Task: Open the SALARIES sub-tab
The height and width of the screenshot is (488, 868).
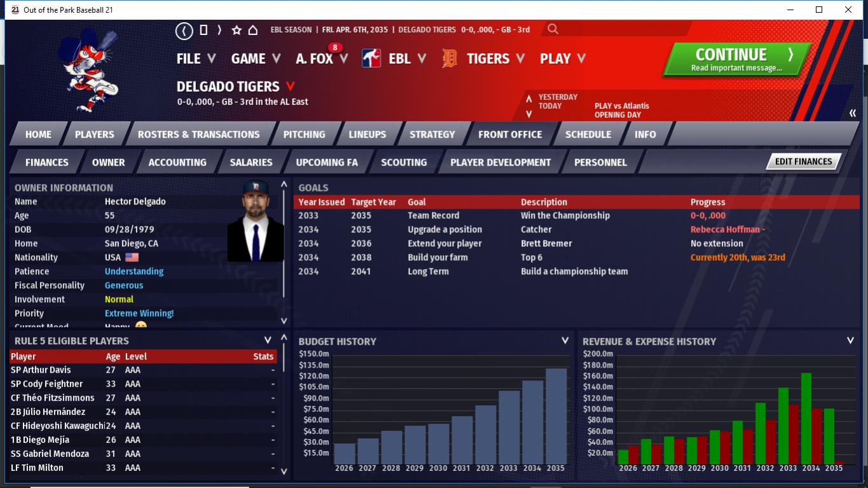Action: click(251, 162)
